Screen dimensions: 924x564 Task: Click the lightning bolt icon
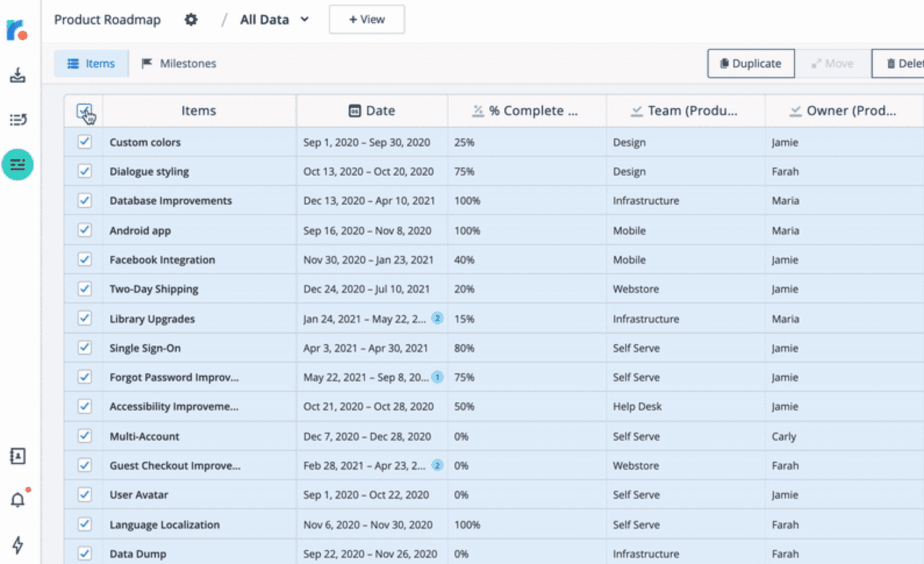17,545
